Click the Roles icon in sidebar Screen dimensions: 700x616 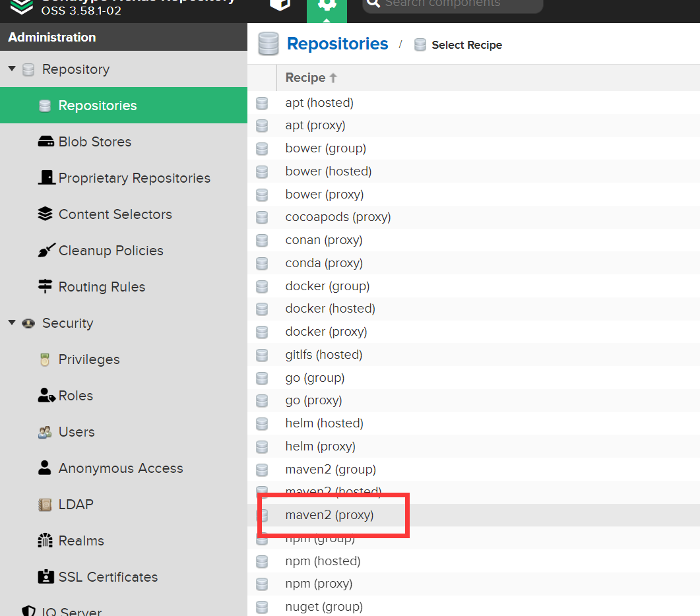(x=46, y=396)
